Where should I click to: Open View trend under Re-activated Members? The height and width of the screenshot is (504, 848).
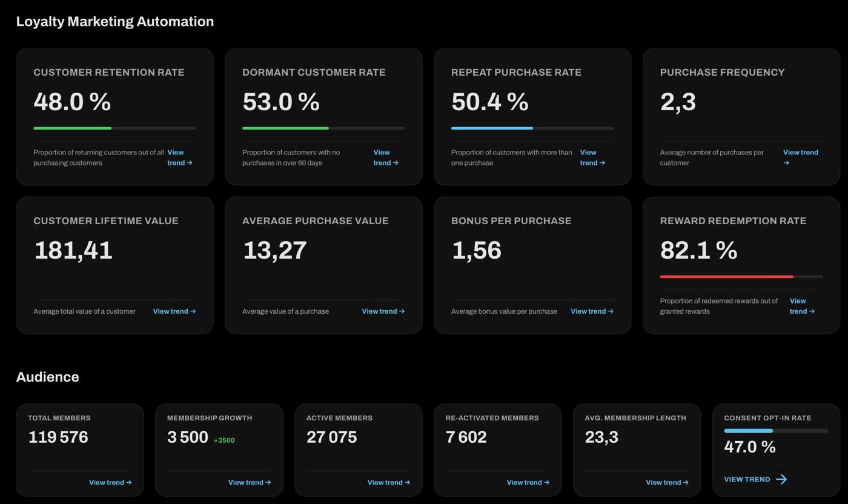coord(528,483)
